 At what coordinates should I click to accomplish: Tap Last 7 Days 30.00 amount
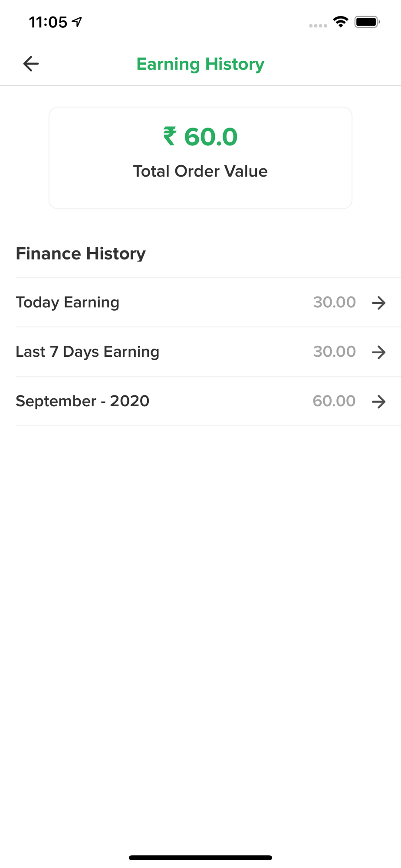[335, 352]
